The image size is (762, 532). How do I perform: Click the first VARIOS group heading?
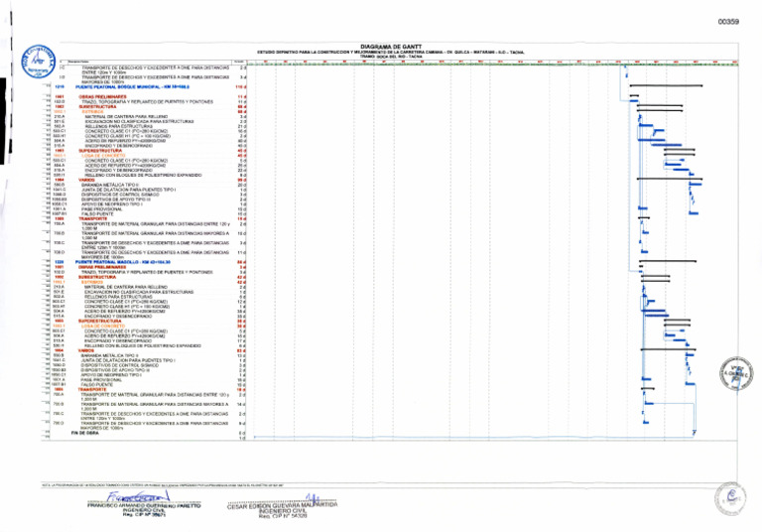(x=89, y=180)
